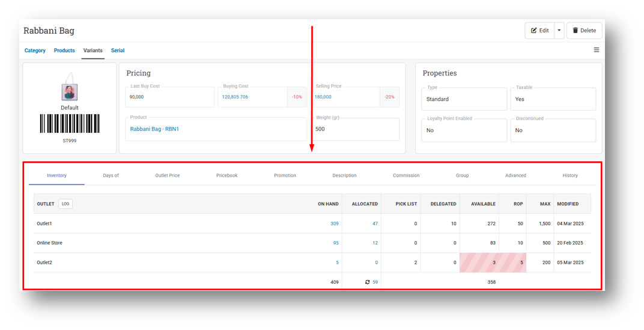Click the ON HAND column header
This screenshot has width=644, height=330.
(x=328, y=204)
